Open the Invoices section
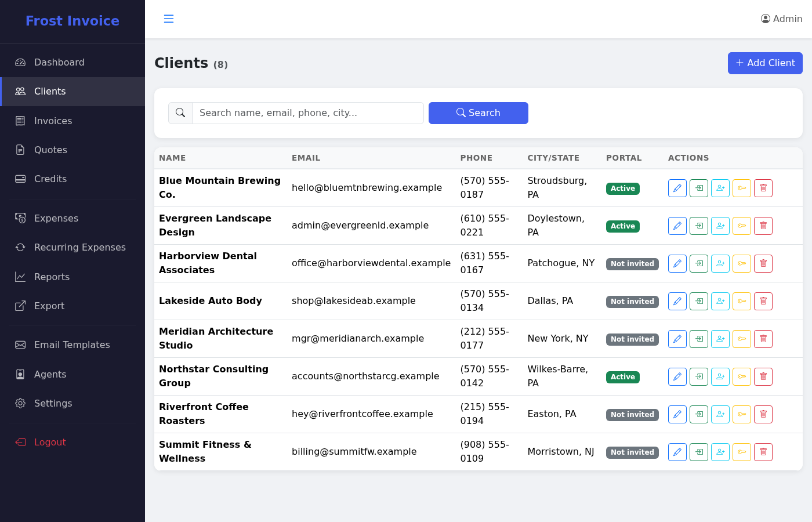This screenshot has height=522, width=812. click(x=53, y=121)
